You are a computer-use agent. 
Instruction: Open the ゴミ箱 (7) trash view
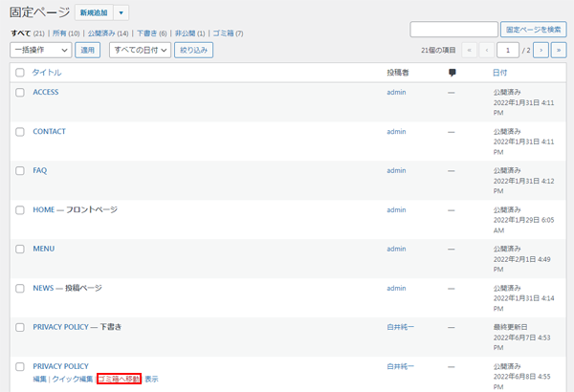click(x=228, y=33)
